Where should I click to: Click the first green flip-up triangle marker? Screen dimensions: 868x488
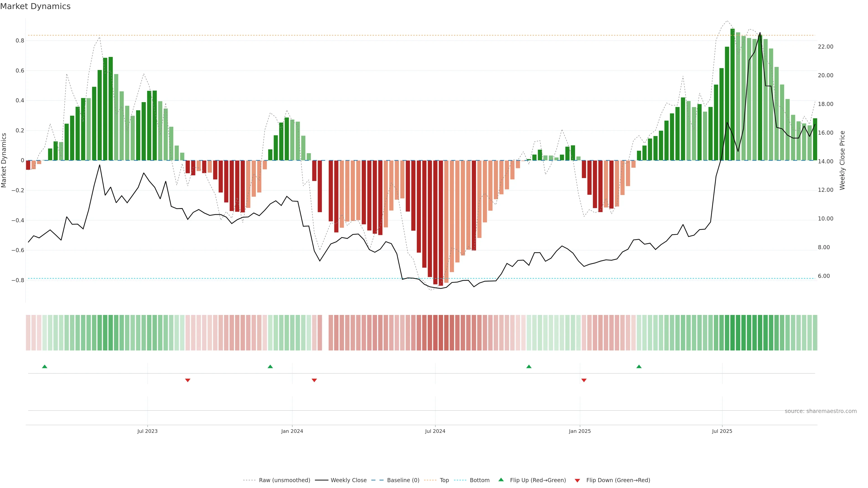pos(45,366)
